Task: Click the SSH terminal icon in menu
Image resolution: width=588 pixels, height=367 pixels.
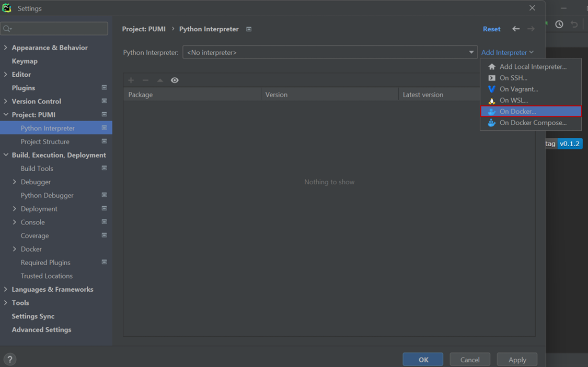Action: 492,78
